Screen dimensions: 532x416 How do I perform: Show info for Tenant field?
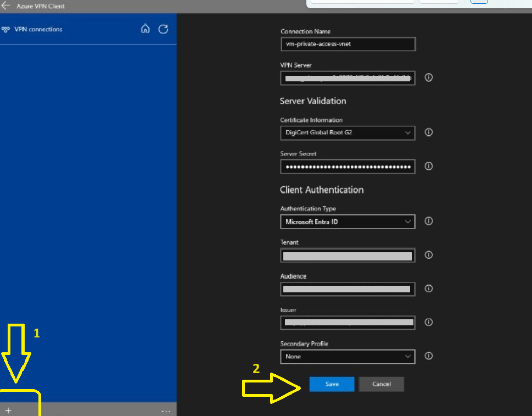click(429, 254)
